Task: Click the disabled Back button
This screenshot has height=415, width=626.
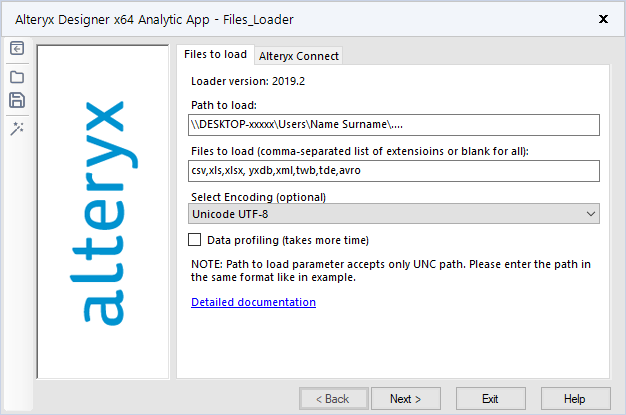Action: coord(333,399)
